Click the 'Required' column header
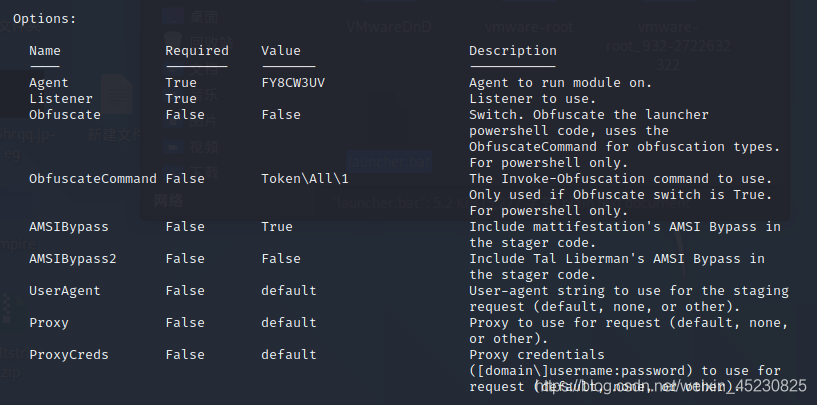The image size is (817, 405). [x=197, y=51]
